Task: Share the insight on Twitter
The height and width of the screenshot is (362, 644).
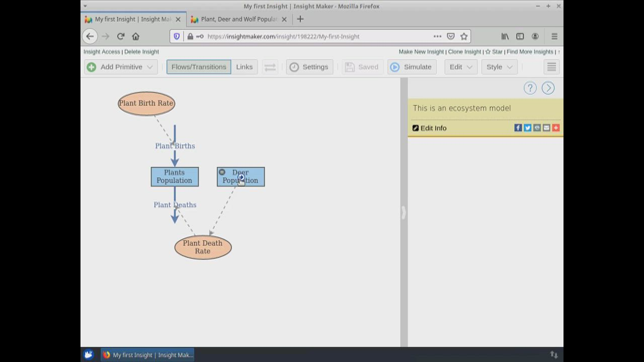Action: [527, 128]
